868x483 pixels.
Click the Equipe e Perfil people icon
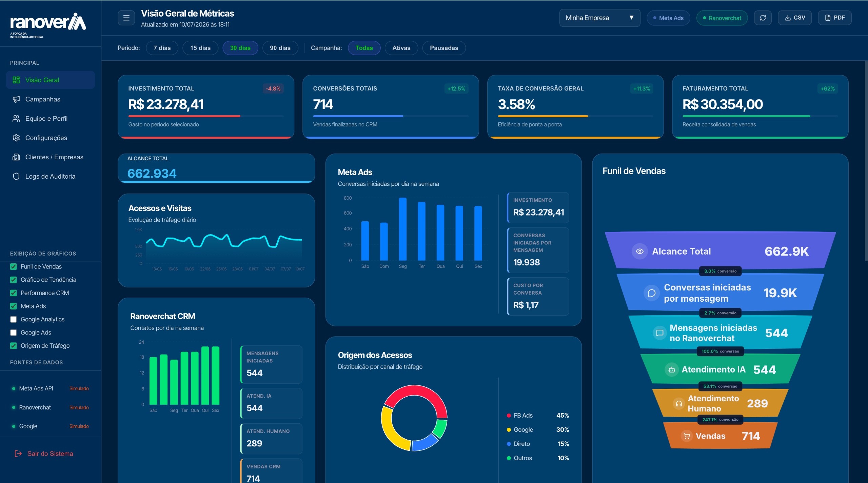point(16,119)
